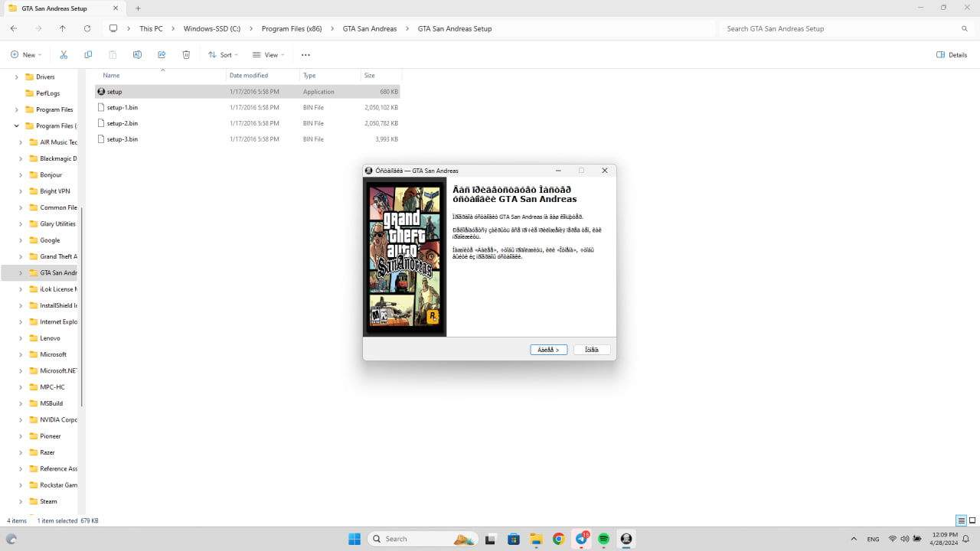Click the Windows-SSD (C:) breadcrumb

coord(211,28)
